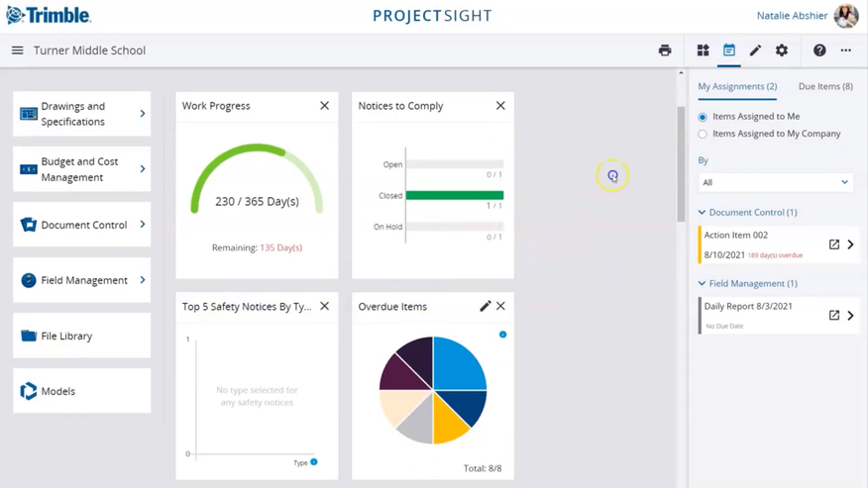Open Daily Report 8/3/2021 in new window
The width and height of the screenshot is (868, 488).
[833, 315]
